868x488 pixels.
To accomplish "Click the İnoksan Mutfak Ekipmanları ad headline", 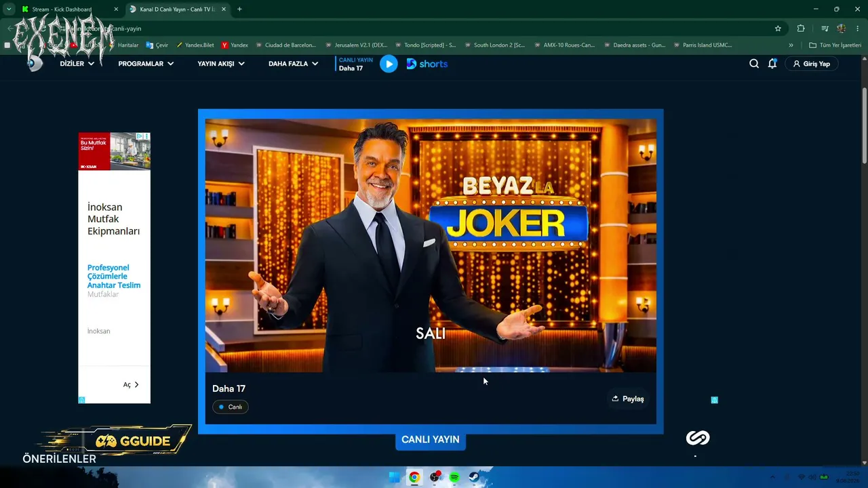I will click(x=113, y=219).
